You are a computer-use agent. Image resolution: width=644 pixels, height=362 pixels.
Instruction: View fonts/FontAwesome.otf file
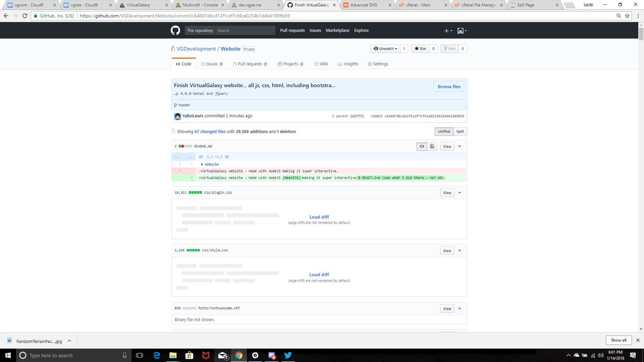(x=447, y=308)
